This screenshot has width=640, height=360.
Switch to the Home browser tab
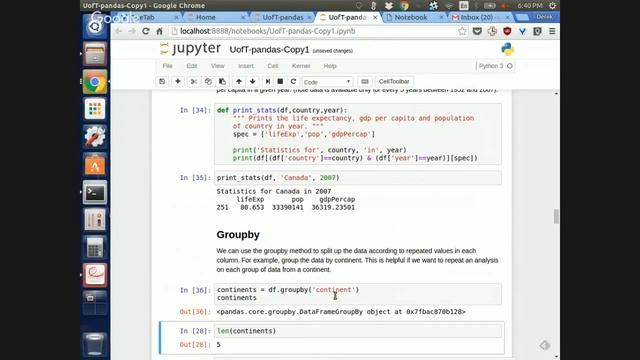(x=215, y=17)
